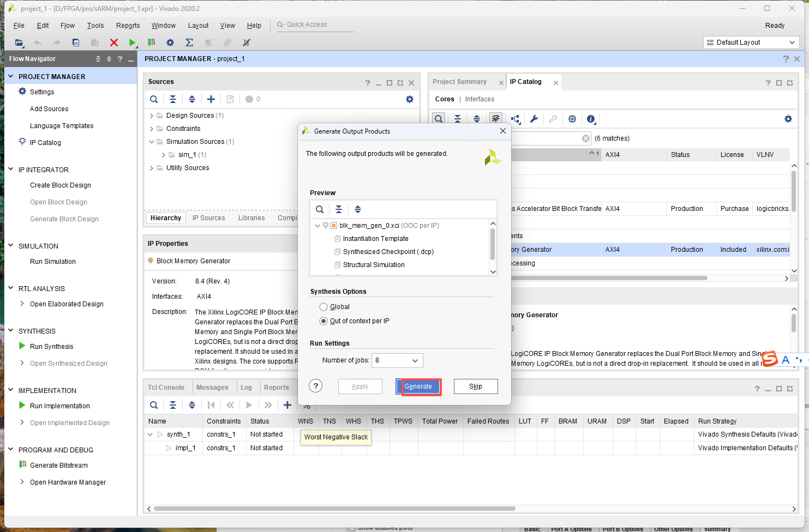
Task: Open Sources panel settings gear
Action: click(x=410, y=99)
